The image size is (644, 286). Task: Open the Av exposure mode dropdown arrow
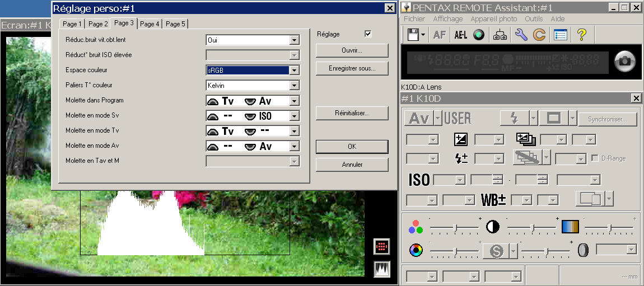click(x=437, y=119)
